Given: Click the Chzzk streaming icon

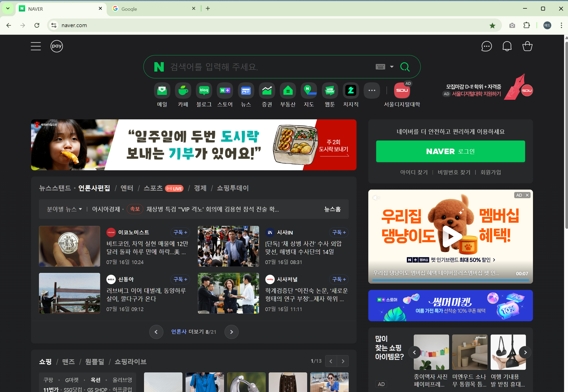Looking at the screenshot, I should (351, 91).
